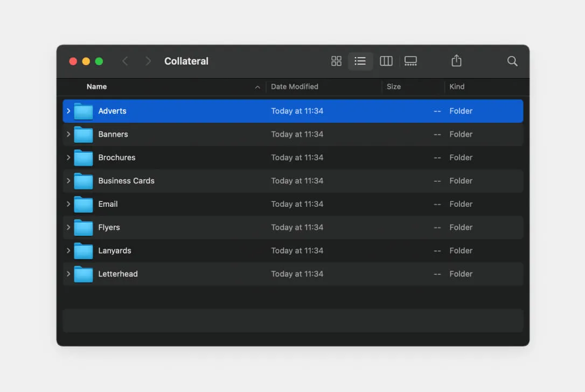
Task: Switch to column view
Action: click(386, 61)
